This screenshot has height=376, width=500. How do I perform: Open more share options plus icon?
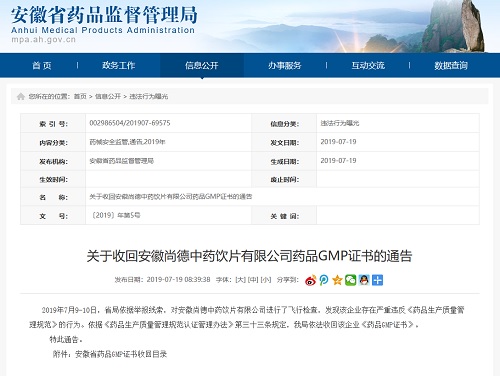(377, 280)
